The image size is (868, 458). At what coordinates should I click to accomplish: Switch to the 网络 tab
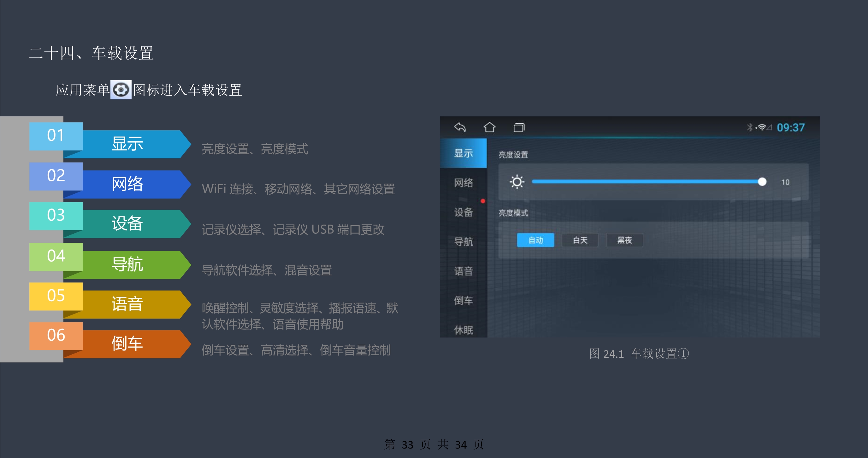click(463, 183)
